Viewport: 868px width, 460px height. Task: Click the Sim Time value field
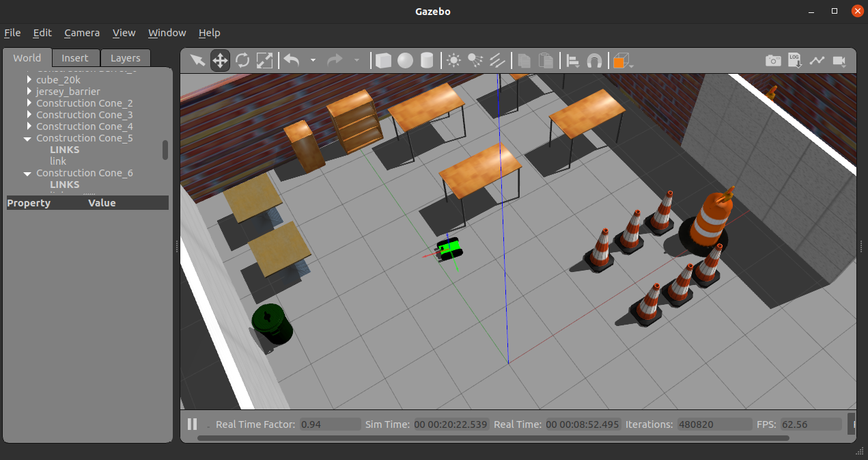451,424
